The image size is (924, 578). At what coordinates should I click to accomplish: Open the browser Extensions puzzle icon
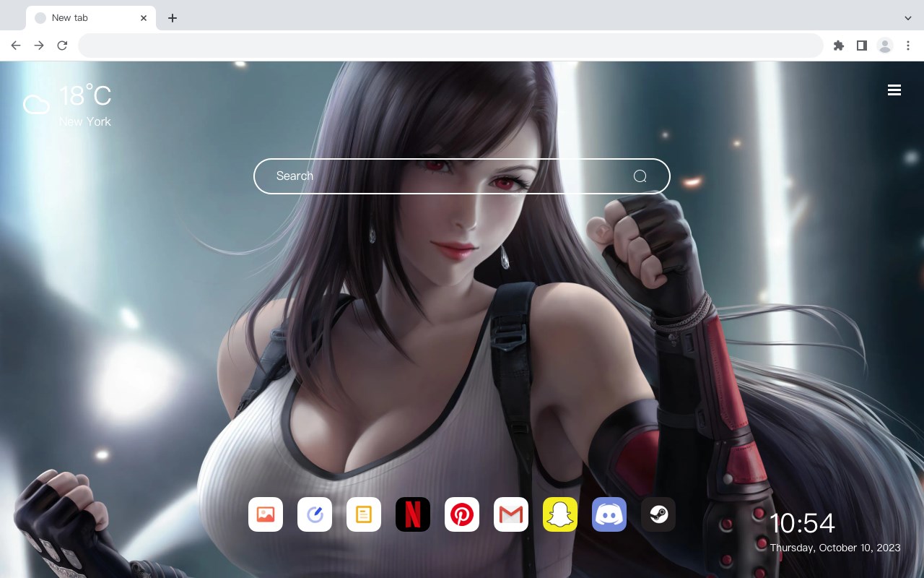click(x=838, y=46)
